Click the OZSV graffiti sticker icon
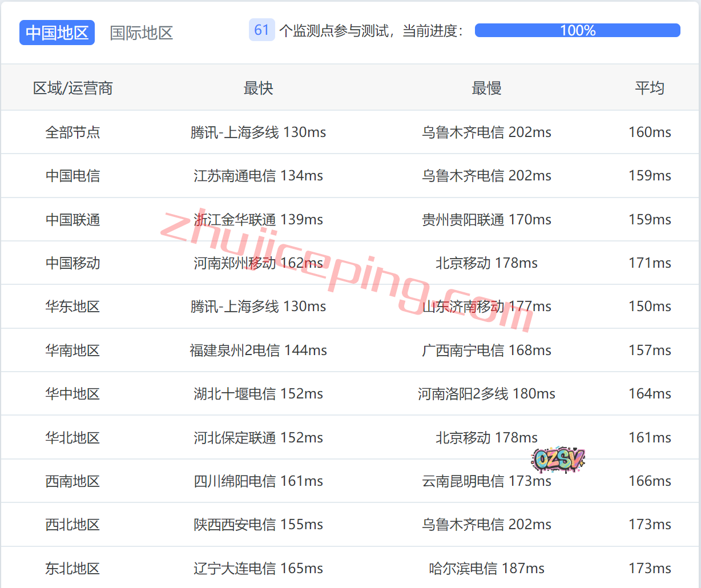Screen dimensions: 701x588 click(x=558, y=460)
